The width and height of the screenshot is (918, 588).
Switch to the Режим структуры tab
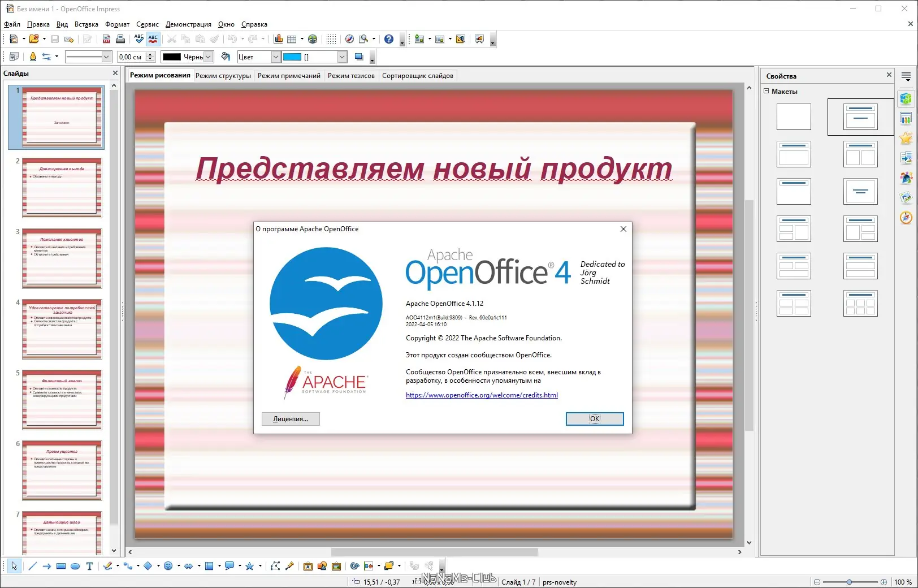click(223, 76)
